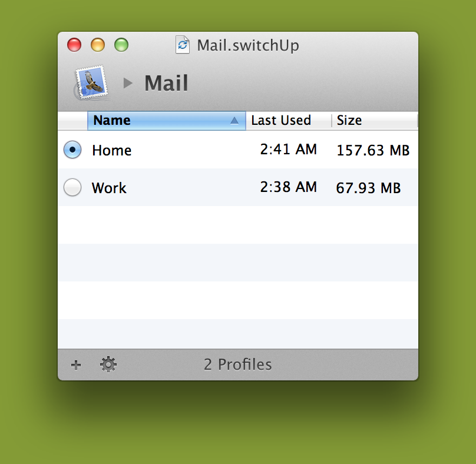The image size is (476, 464).
Task: Zoom the window with green button
Action: [x=121, y=45]
